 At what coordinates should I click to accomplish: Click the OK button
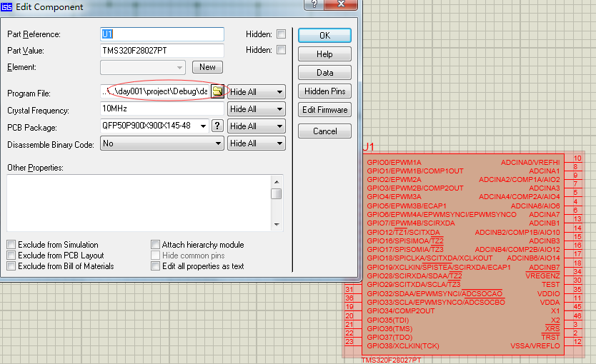[x=324, y=35]
